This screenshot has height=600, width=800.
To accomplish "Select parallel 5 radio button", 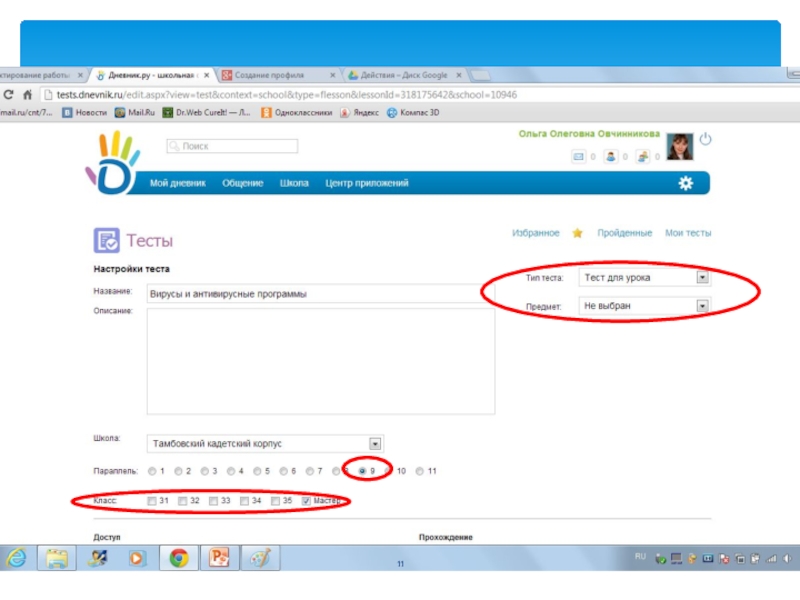I will (x=257, y=471).
